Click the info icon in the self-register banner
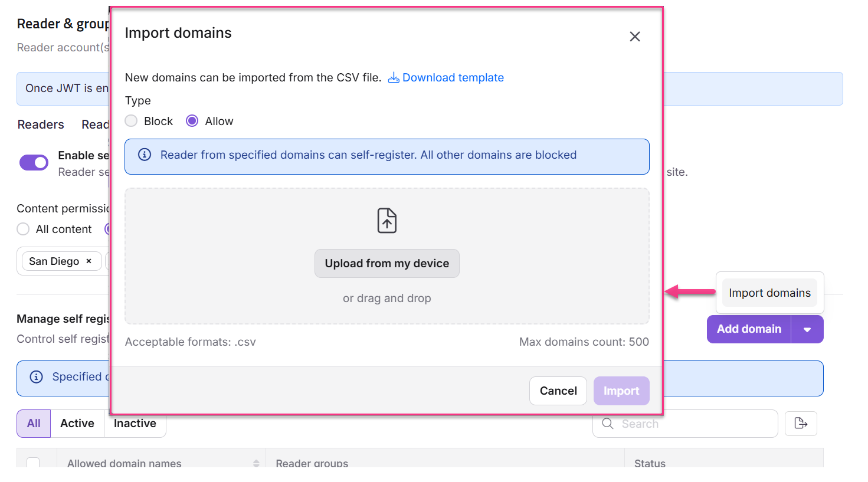868x482 pixels. tap(144, 155)
